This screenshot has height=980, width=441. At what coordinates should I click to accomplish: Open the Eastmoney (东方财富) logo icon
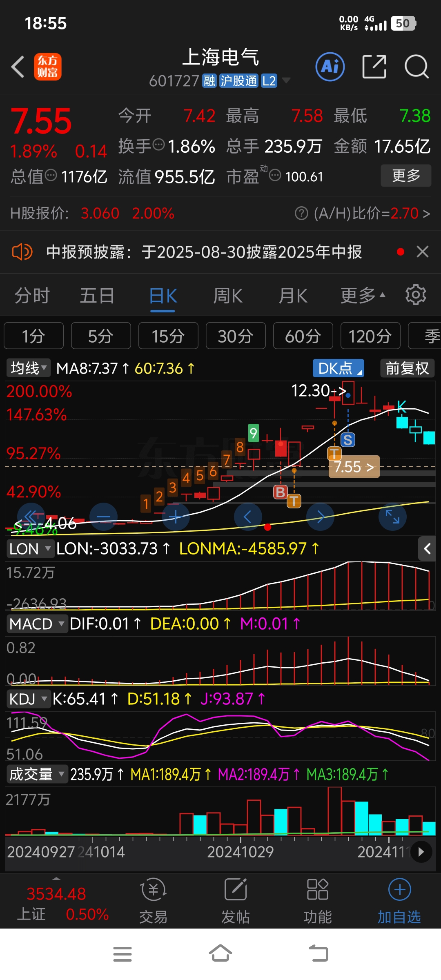pos(48,67)
